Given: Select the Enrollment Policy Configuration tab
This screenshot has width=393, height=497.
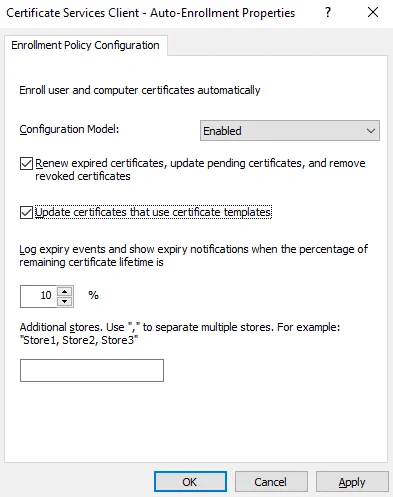Looking at the screenshot, I should (85, 45).
